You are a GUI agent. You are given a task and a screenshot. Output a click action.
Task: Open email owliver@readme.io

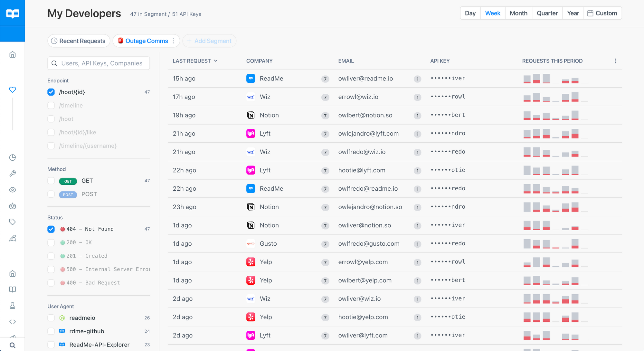click(x=365, y=79)
